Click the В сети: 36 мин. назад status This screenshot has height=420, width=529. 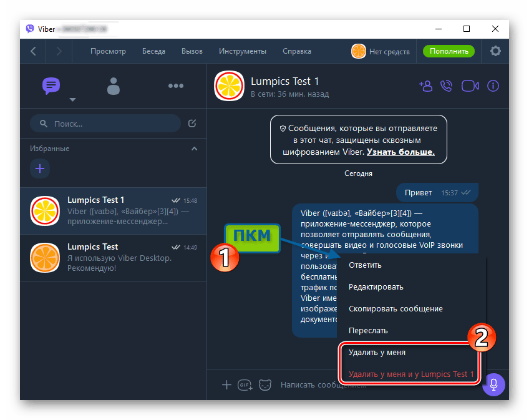[290, 94]
